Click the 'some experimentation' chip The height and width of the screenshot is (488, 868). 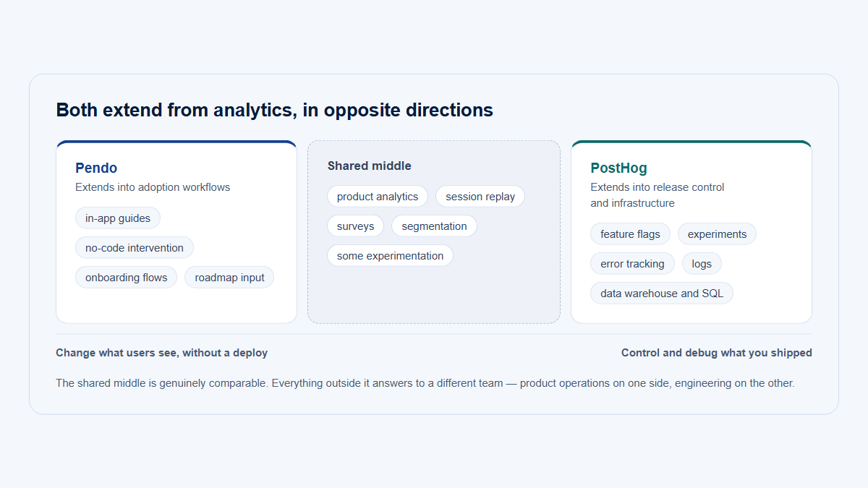[390, 255]
